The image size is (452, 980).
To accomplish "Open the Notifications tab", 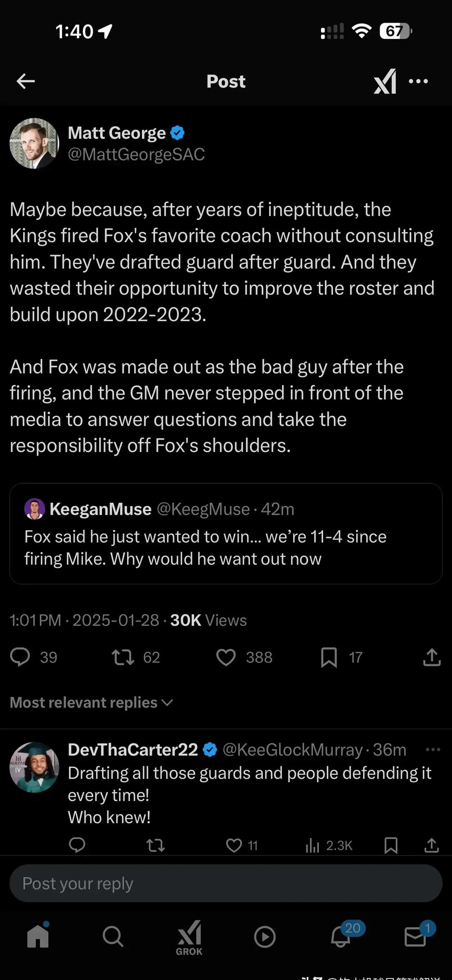I will coord(341,937).
